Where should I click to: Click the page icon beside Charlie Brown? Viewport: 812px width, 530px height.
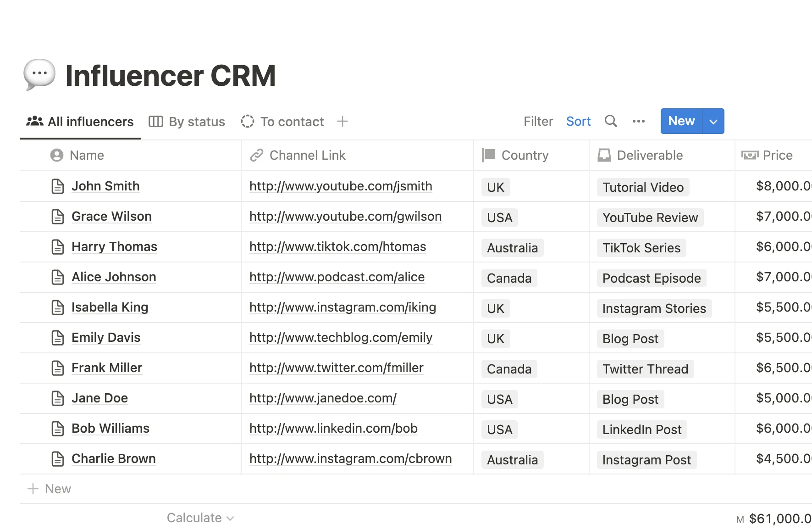click(57, 458)
